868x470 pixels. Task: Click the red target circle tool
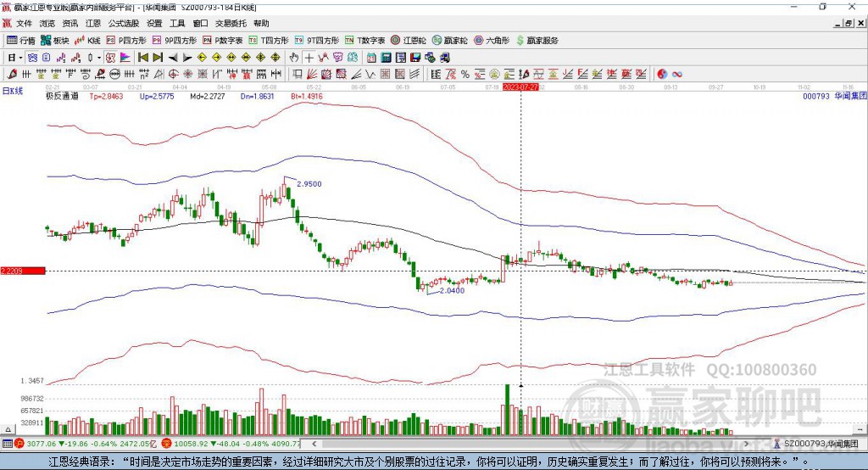point(173,74)
